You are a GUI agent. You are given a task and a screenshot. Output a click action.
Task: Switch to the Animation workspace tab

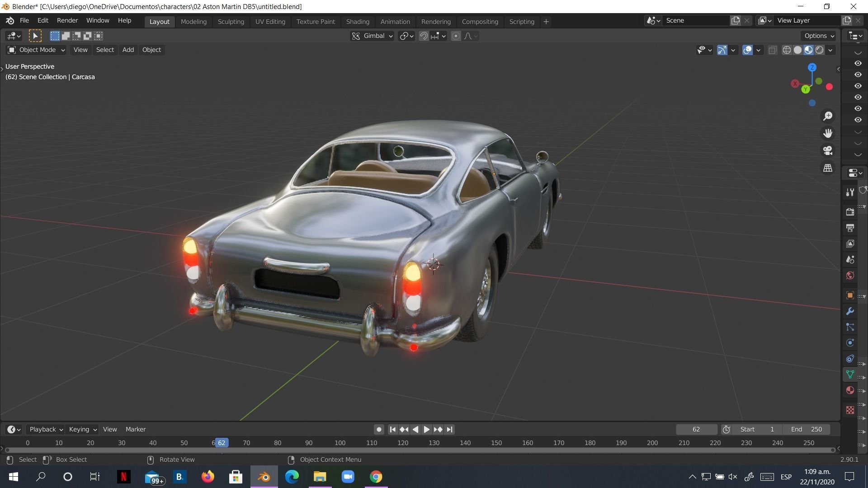[395, 21]
